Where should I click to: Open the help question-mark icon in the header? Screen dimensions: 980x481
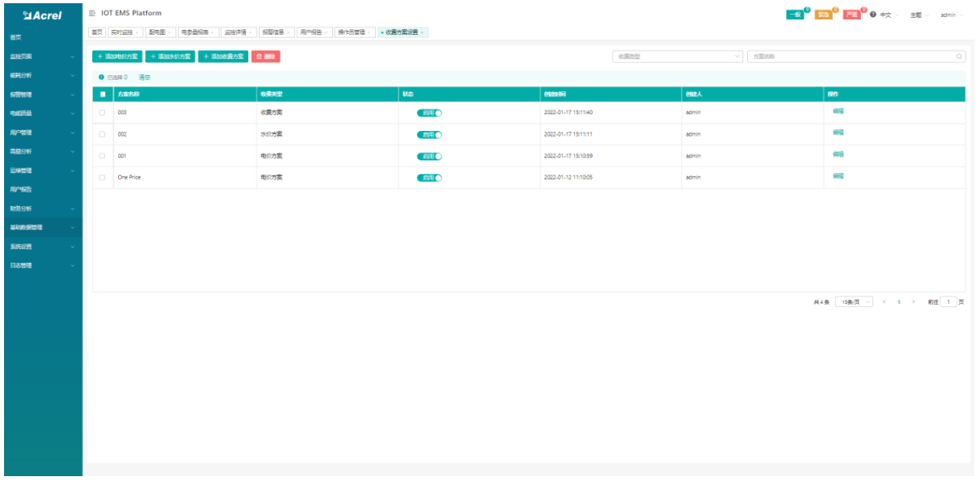coord(873,15)
